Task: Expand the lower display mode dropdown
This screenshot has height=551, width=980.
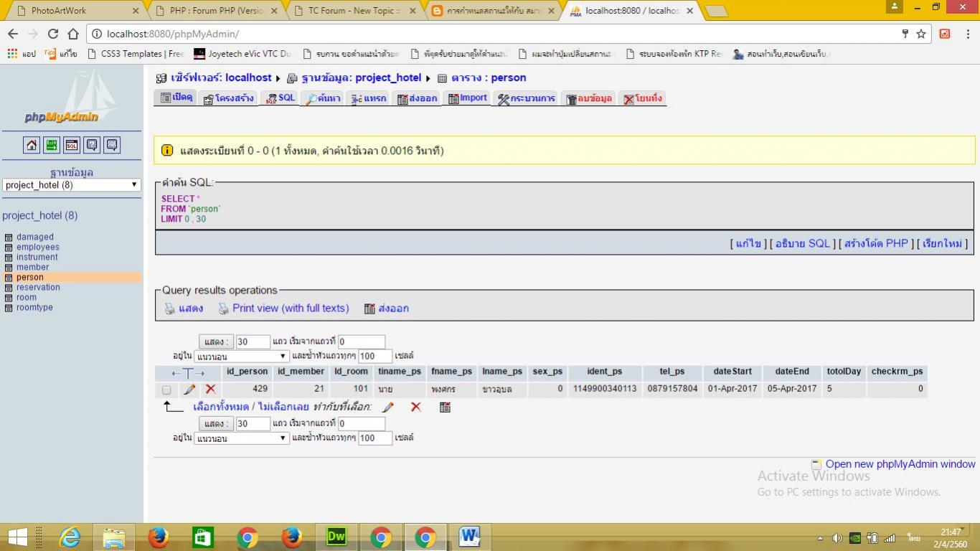Action: point(241,438)
